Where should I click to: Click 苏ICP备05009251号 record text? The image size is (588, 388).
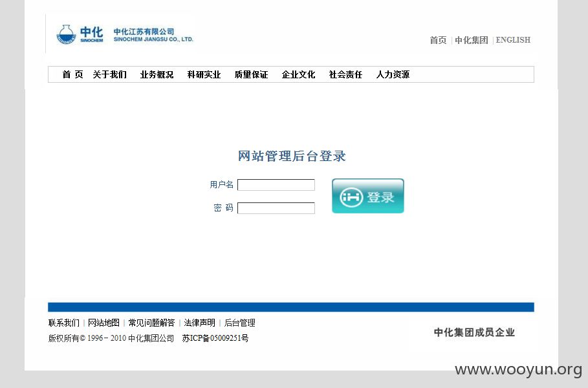pos(215,338)
